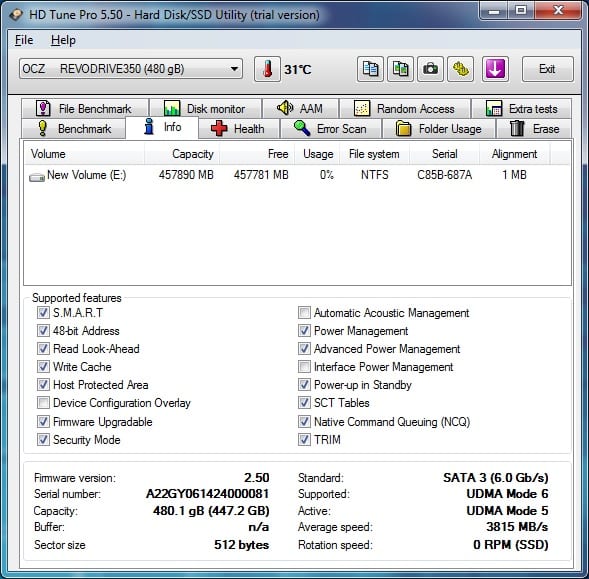
Task: Take a screenshot with the camera icon
Action: pyautogui.click(x=430, y=69)
